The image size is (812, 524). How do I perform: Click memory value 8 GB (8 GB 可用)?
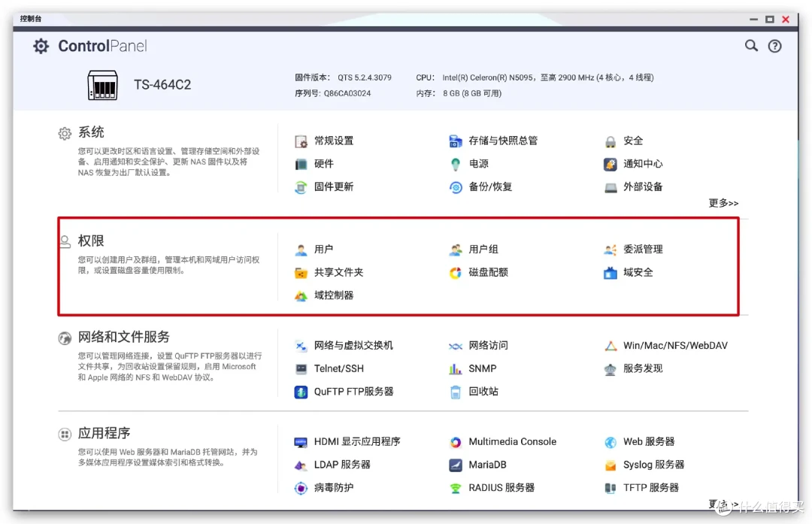(472, 94)
